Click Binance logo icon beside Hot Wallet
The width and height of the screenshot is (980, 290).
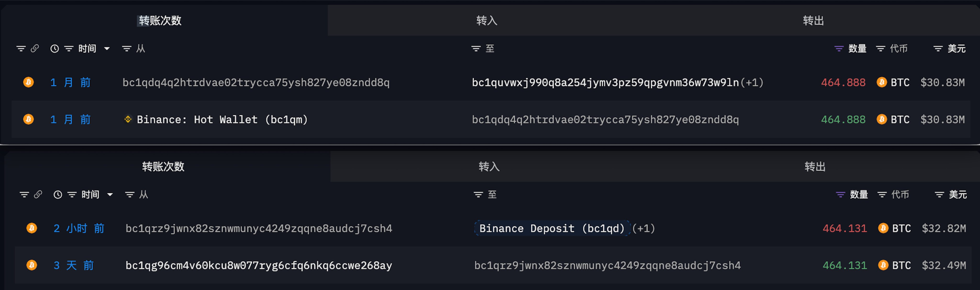point(128,119)
